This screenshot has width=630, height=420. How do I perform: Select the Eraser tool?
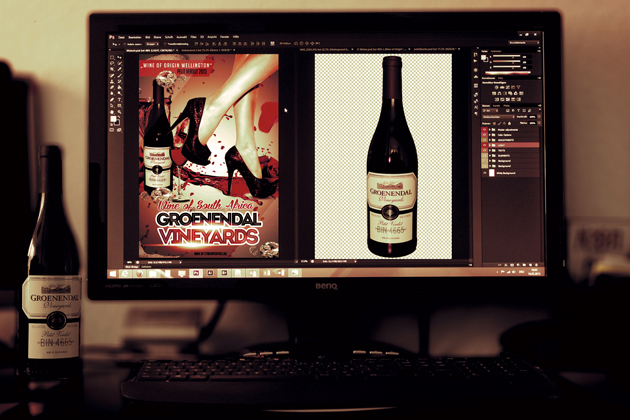coord(112,87)
